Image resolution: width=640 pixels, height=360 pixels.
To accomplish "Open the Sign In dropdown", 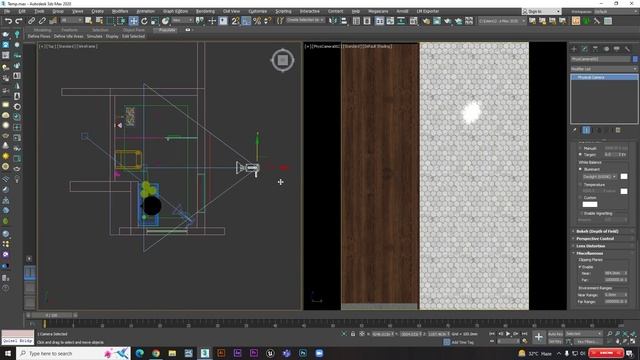I will (541, 11).
